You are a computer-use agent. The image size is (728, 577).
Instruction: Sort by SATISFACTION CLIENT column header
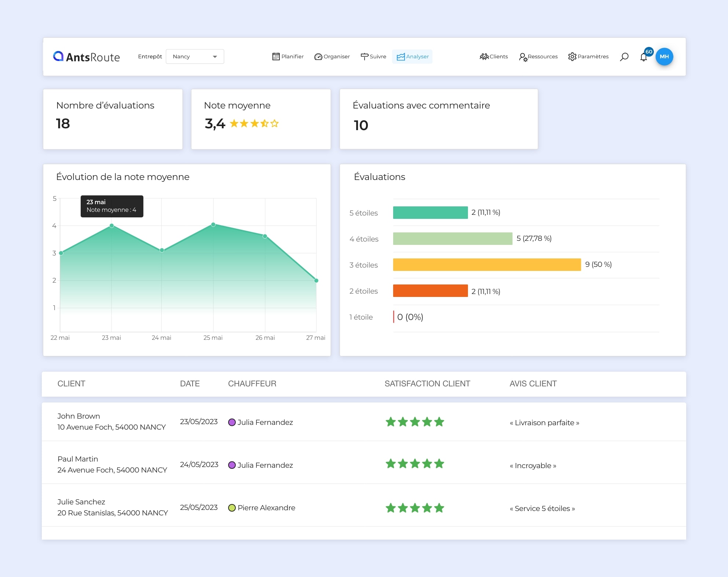click(x=427, y=384)
